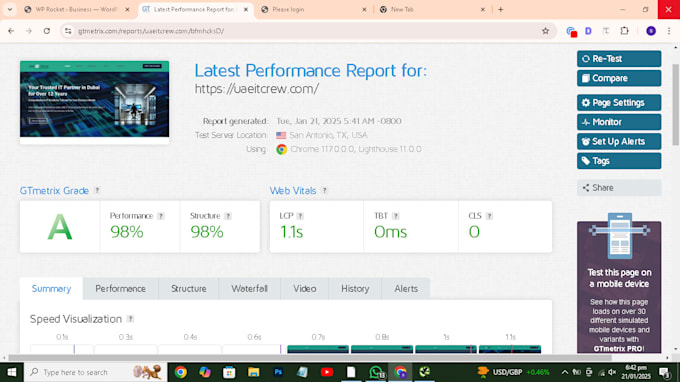Click the taskbar clock showing 6:42 pm
Image resolution: width=680 pixels, height=382 pixels.
tap(636, 372)
